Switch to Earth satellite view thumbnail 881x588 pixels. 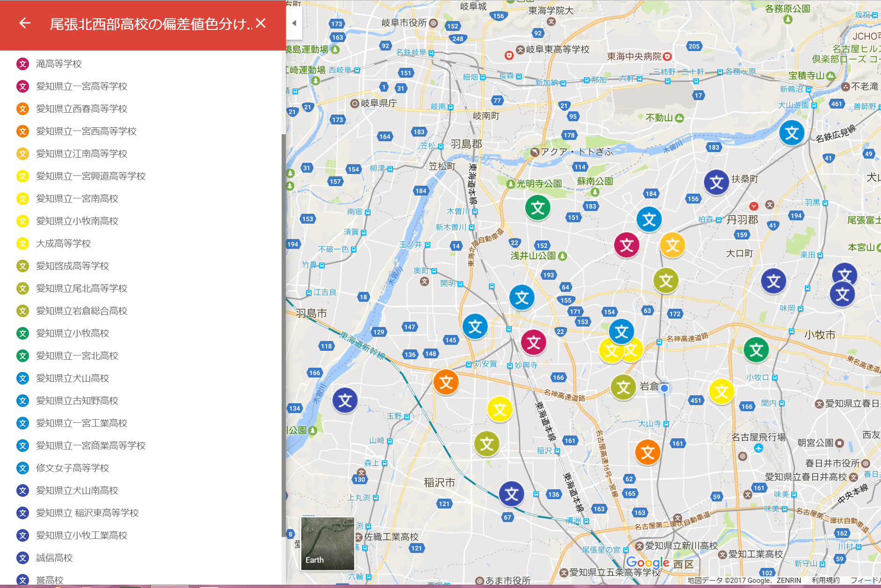point(328,543)
